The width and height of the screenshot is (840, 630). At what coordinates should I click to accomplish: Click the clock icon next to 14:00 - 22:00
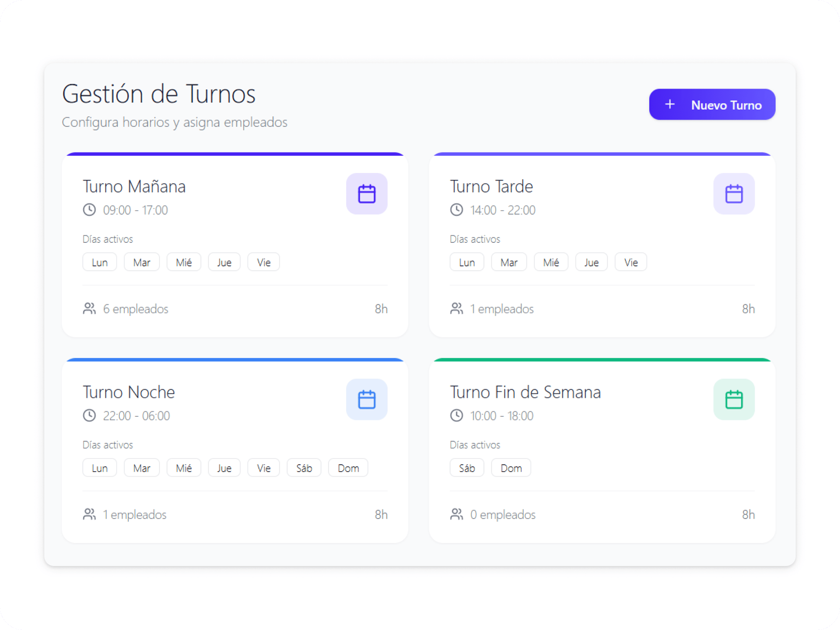[x=457, y=210]
